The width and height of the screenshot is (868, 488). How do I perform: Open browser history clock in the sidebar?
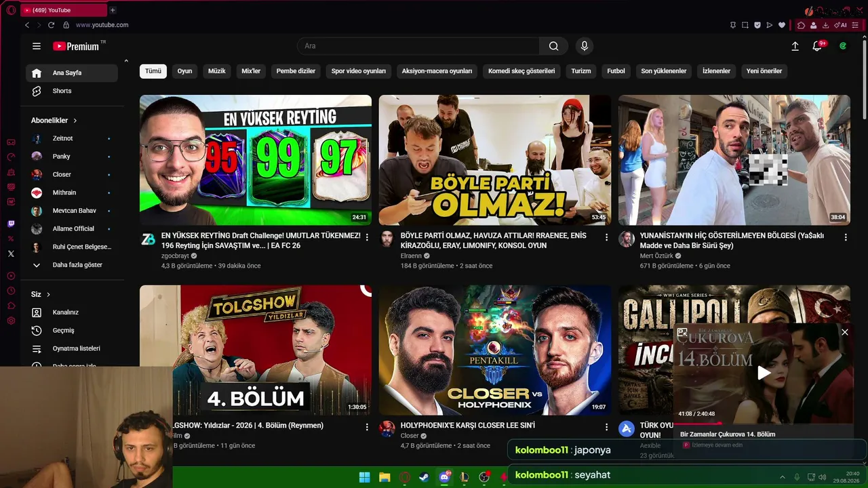click(x=11, y=291)
